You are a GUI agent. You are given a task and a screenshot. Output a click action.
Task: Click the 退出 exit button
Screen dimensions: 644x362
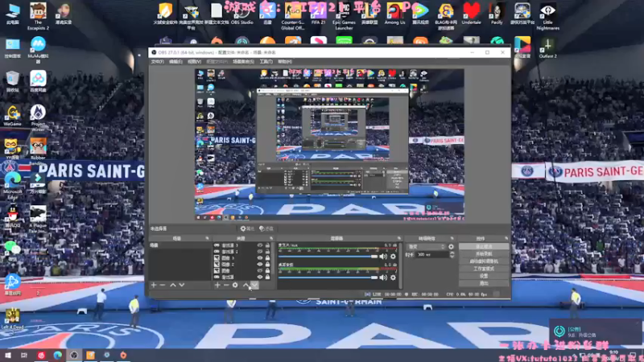tap(484, 283)
